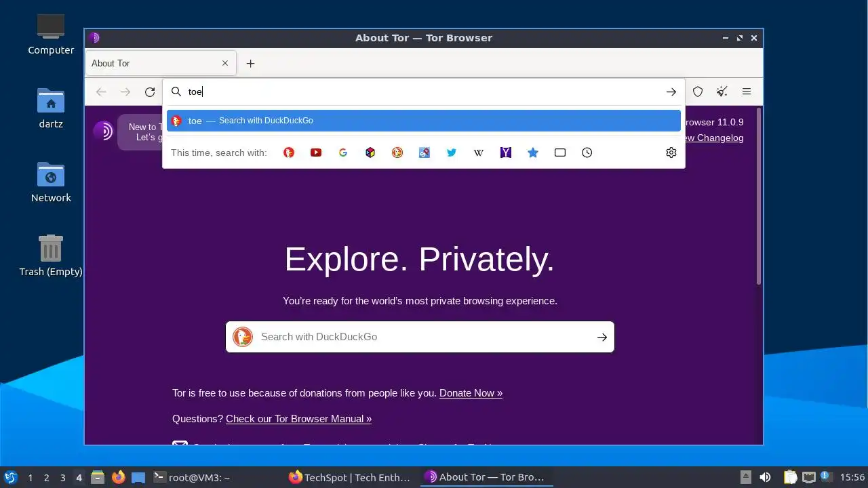
Task: Close the About Tor tab
Action: [225, 63]
